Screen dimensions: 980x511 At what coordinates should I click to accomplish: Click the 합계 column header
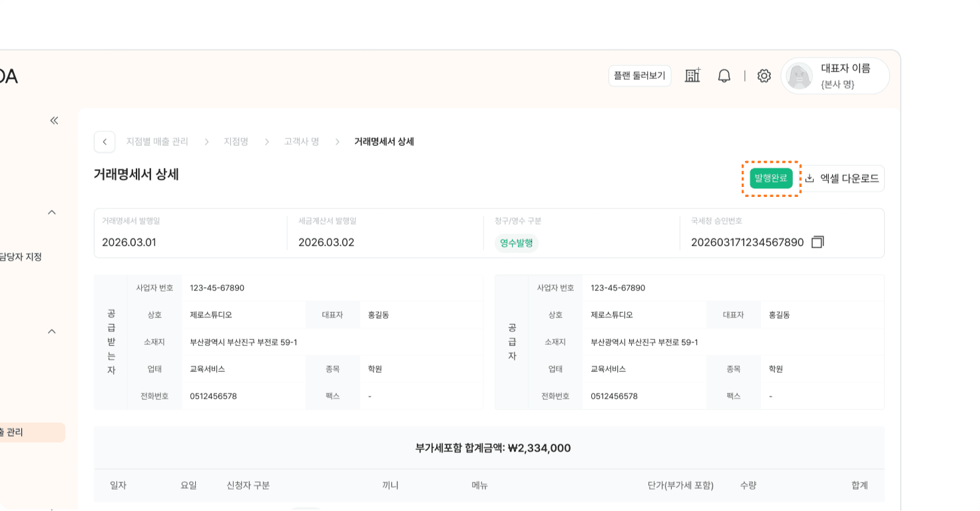point(859,486)
